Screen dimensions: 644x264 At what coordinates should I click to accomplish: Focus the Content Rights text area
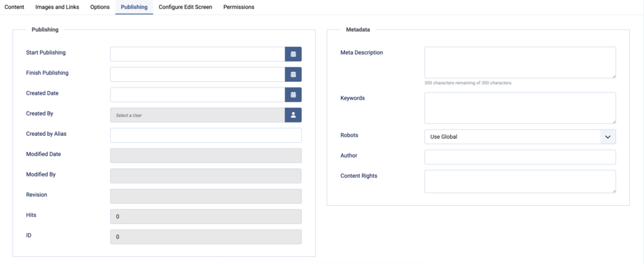[x=520, y=181]
